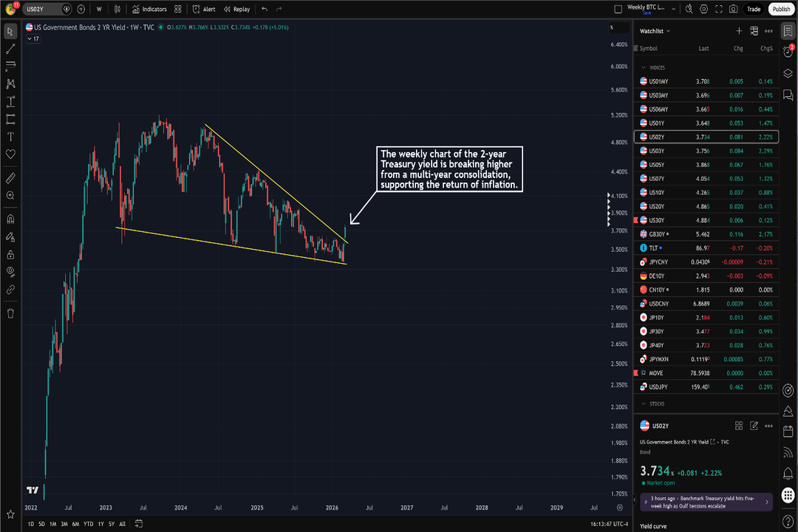Open the Benchmark Treasury yield news headline
The image size is (798, 532).
click(706, 502)
